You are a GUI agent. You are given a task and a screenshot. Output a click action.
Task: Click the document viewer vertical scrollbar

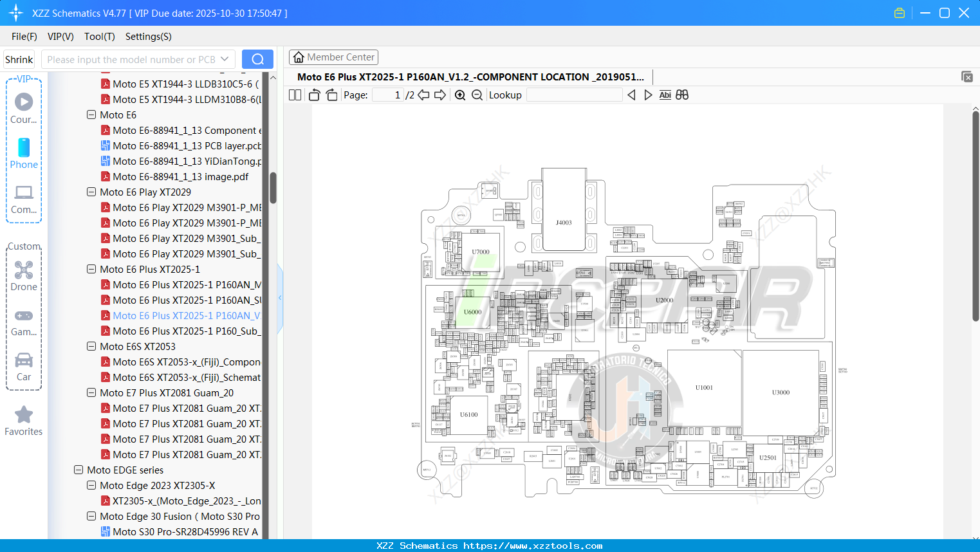975,216
